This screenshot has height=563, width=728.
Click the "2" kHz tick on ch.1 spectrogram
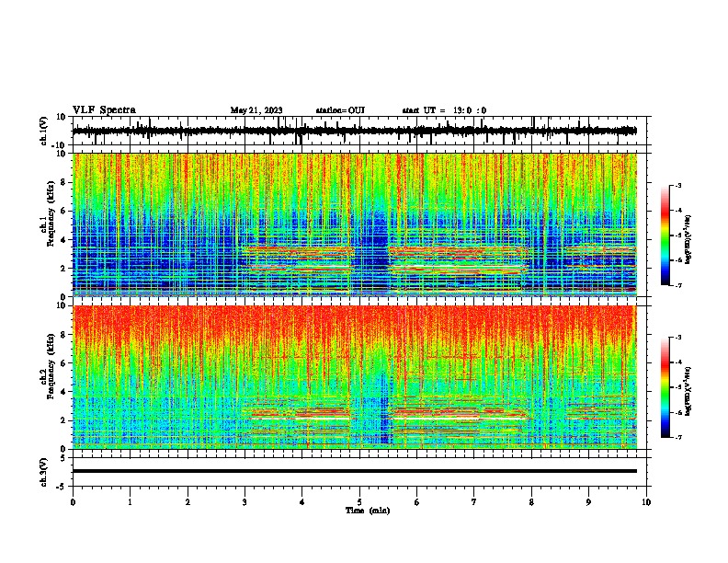[x=63, y=268]
